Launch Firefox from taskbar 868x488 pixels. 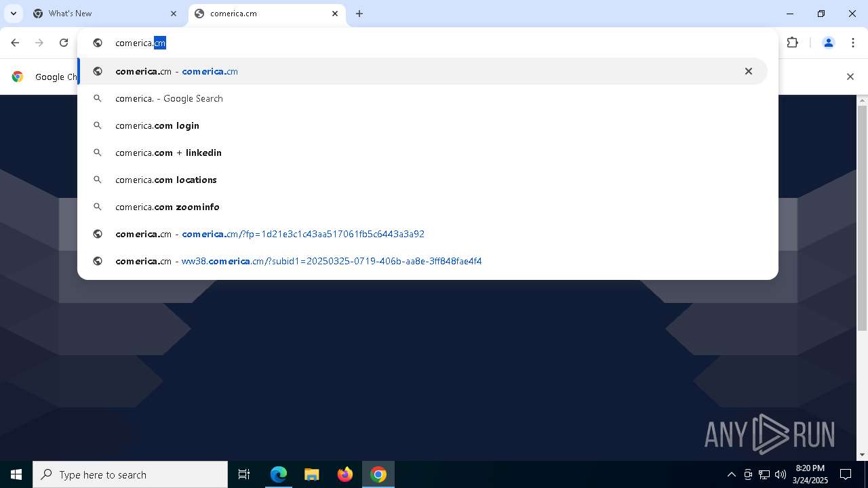[345, 474]
